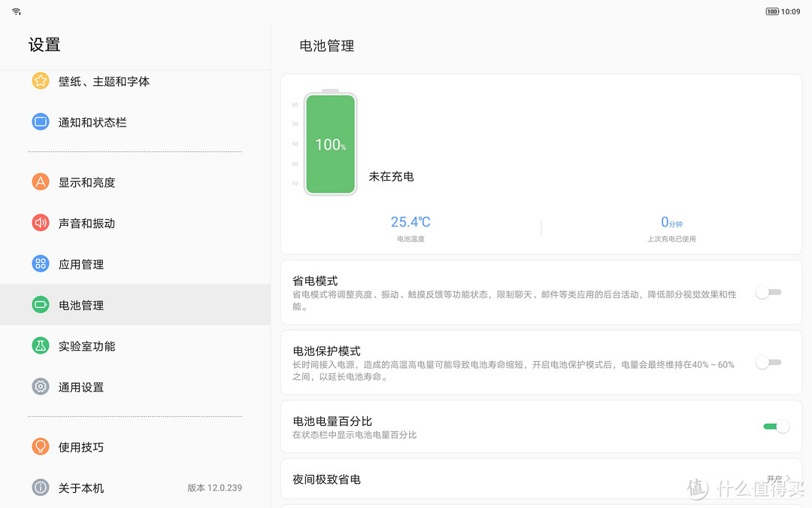Click the 版本 12.0.239 version text

214,488
